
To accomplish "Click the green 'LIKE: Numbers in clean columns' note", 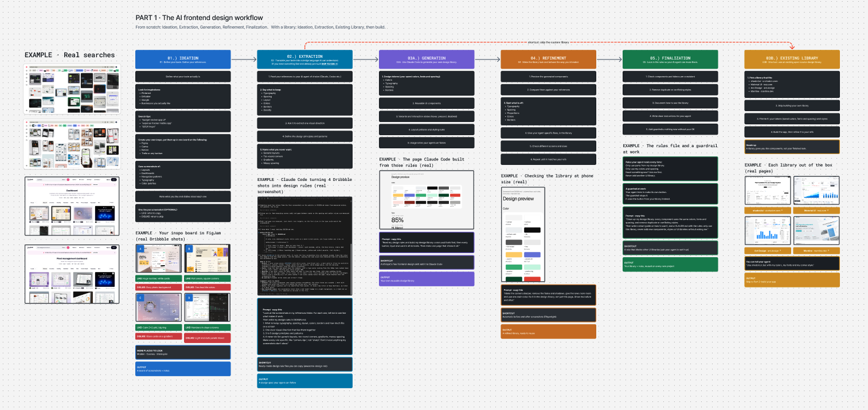I will coord(208,328).
